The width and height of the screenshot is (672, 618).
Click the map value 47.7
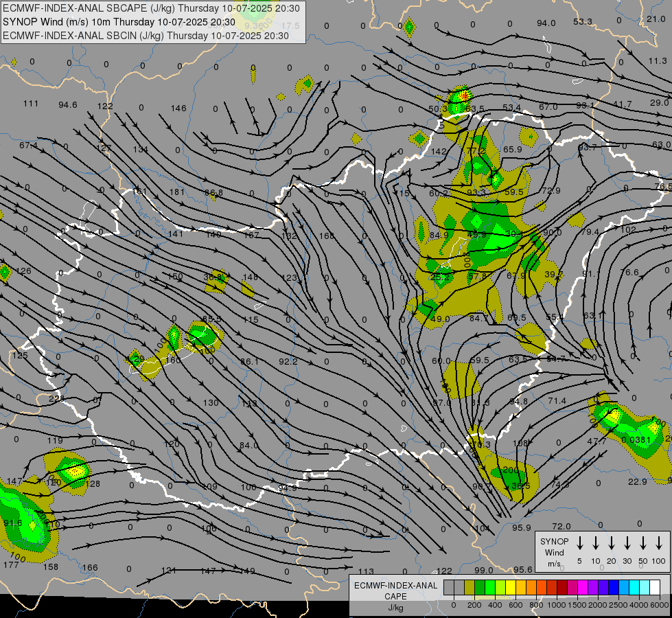pos(597,442)
